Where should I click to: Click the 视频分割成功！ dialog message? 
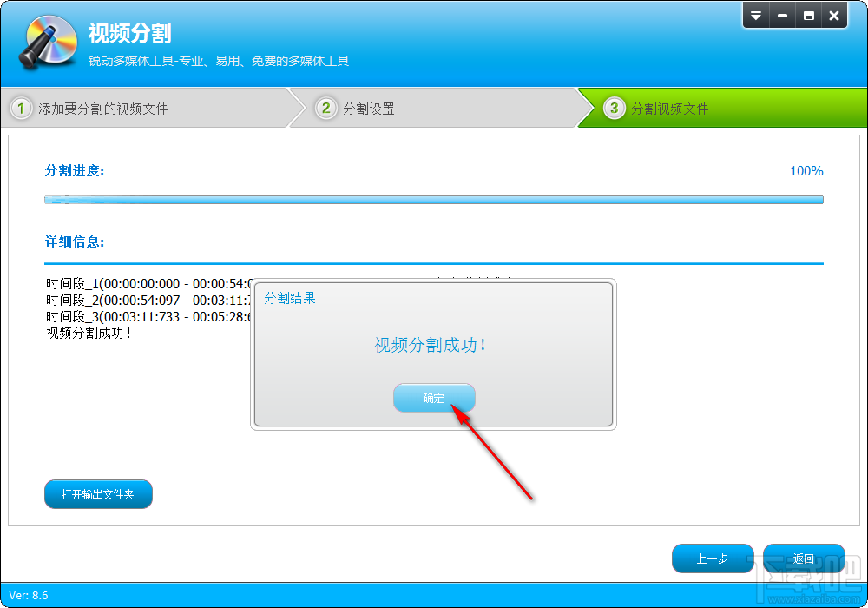click(x=431, y=346)
